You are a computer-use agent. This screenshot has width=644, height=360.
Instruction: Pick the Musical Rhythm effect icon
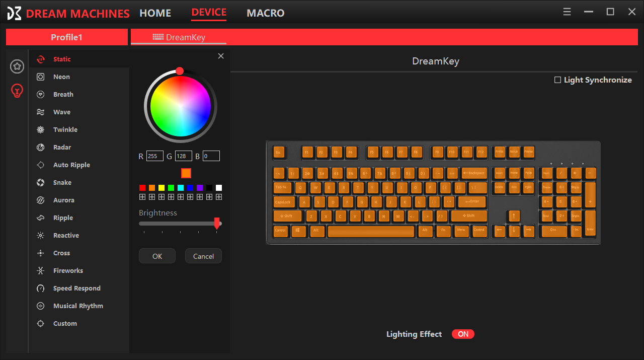[41, 306]
